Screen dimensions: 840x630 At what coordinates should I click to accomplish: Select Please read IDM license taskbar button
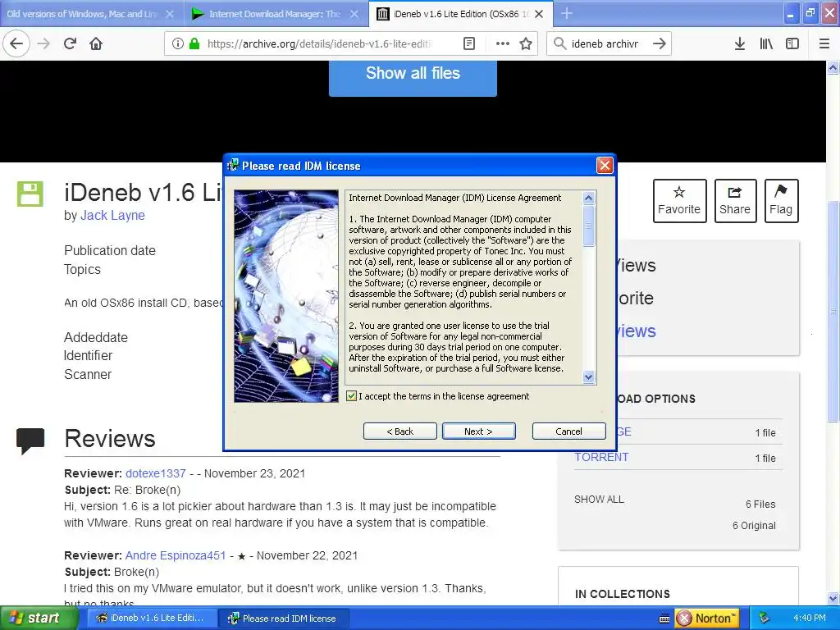284,619
